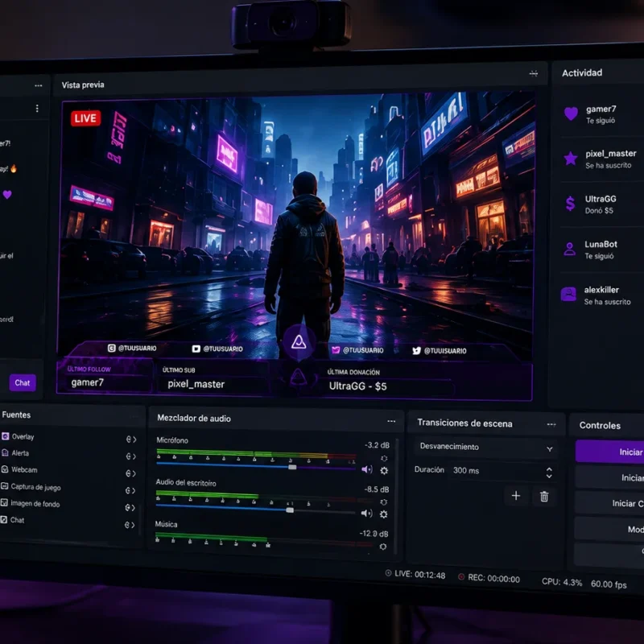Toggle visibility of the Webcam source
Viewport: 644px width, 644px height.
pos(128,473)
